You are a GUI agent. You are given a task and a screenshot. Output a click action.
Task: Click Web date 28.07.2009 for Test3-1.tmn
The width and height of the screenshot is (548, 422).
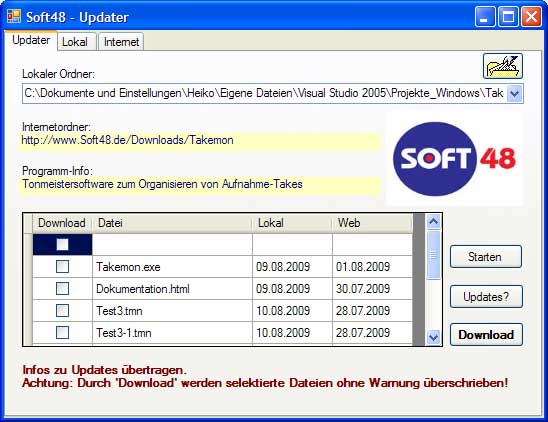372,333
